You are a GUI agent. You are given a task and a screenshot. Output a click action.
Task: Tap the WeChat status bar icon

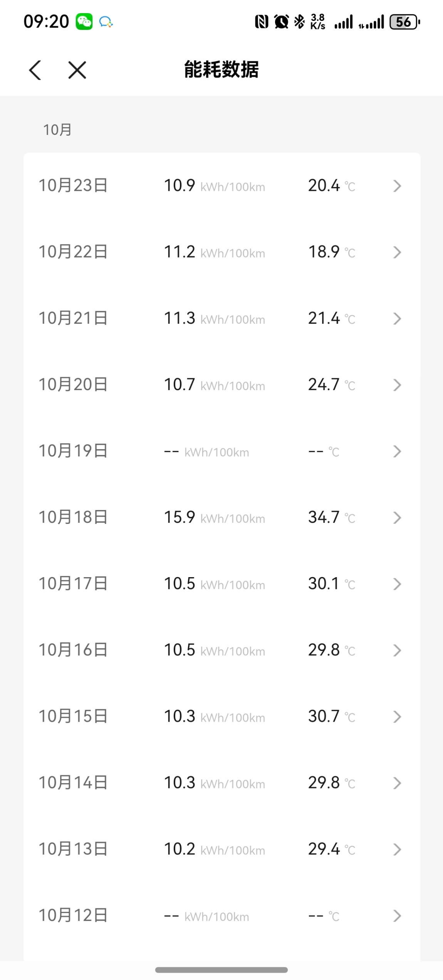click(84, 22)
